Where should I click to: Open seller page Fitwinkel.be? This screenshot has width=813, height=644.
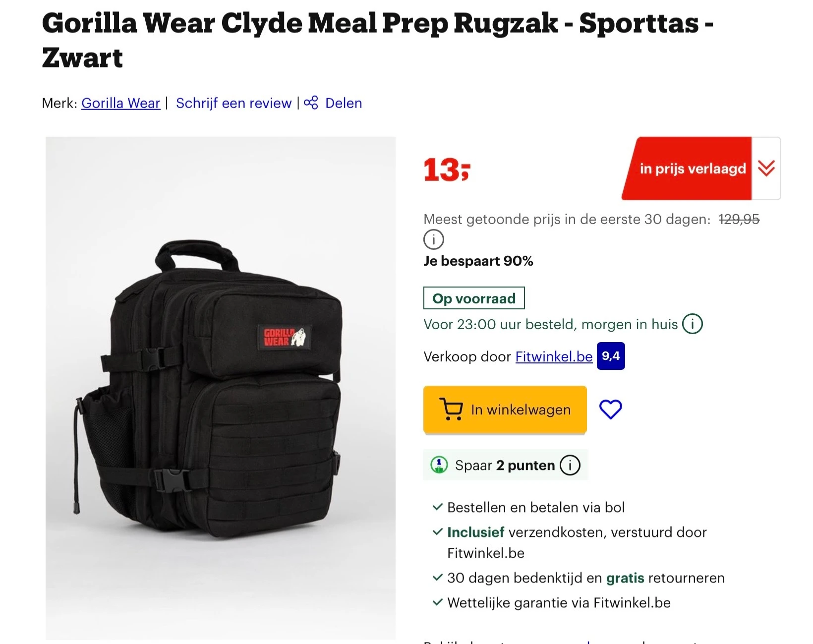point(554,356)
